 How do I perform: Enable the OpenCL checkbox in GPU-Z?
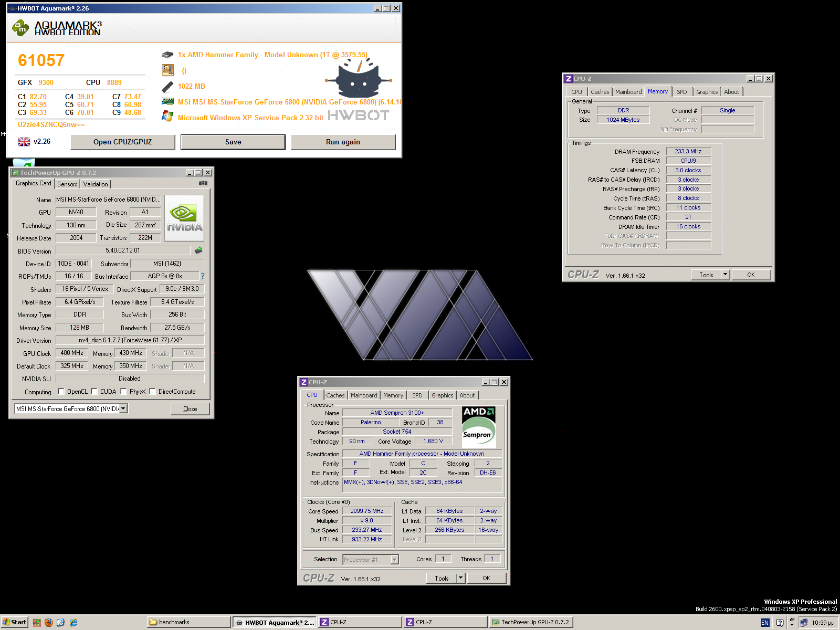(x=61, y=391)
